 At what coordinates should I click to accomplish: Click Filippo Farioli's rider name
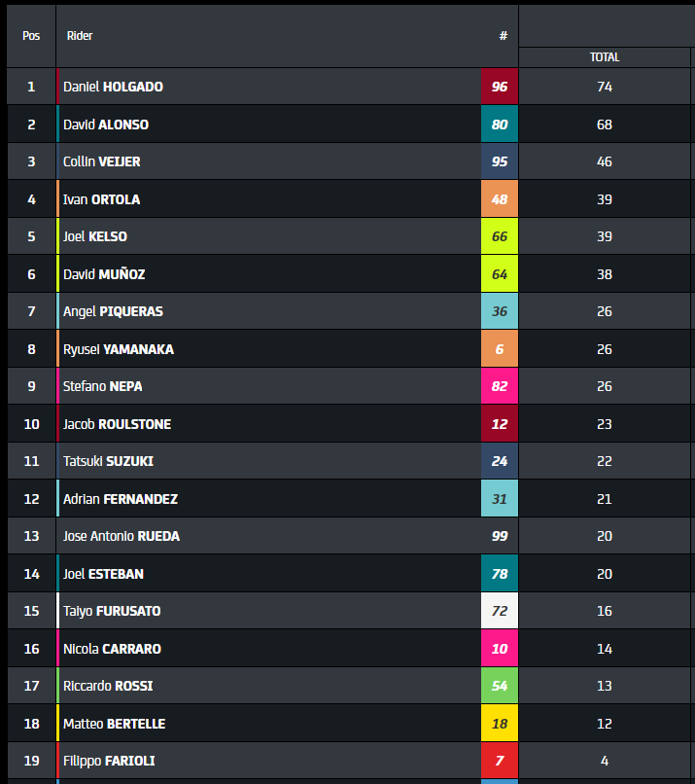coord(109,761)
